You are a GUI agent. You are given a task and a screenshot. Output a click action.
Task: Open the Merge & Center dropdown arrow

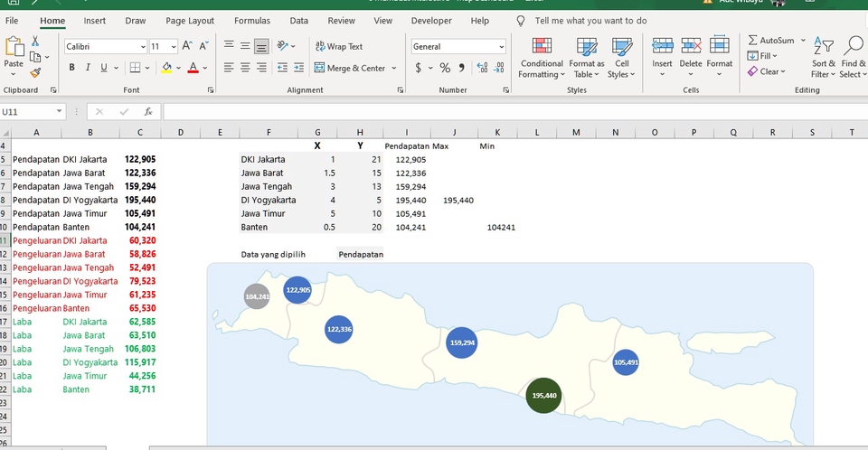point(394,68)
